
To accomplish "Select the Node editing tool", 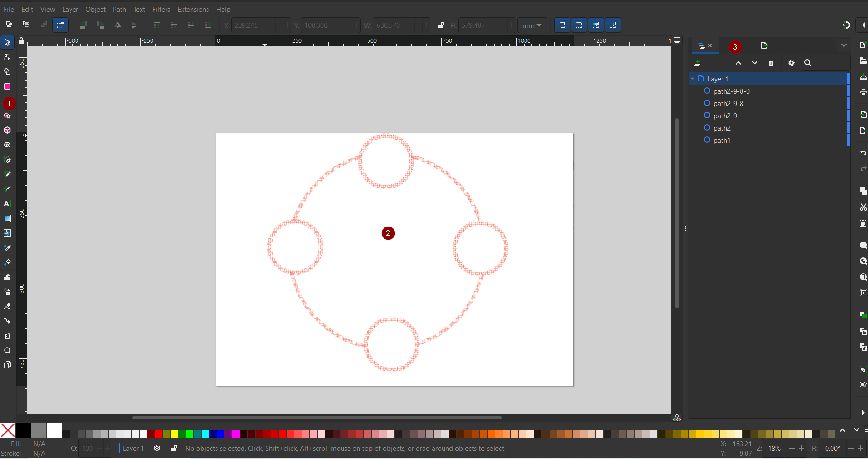I will pos(7,57).
